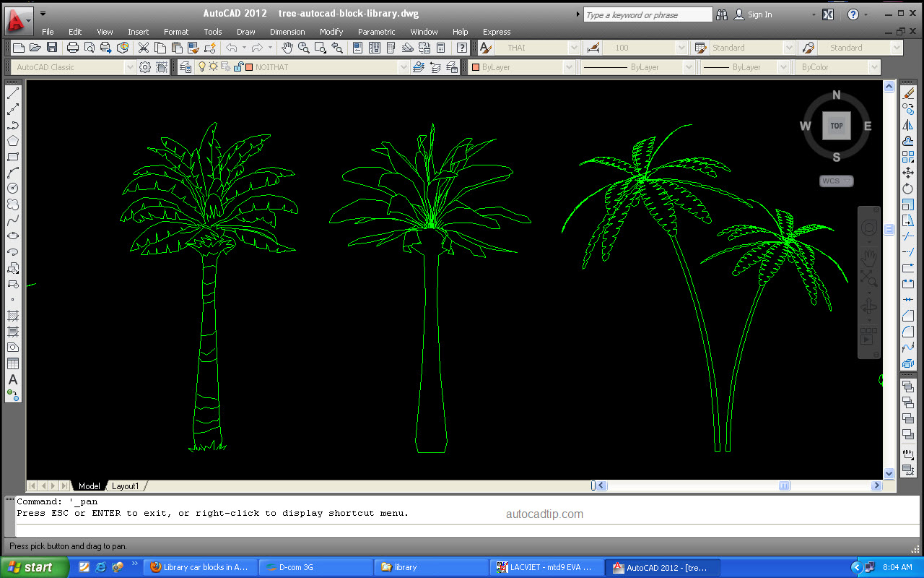This screenshot has width=924, height=578.
Task: Select the Erase tool in Modify toolbar
Action: 909,93
